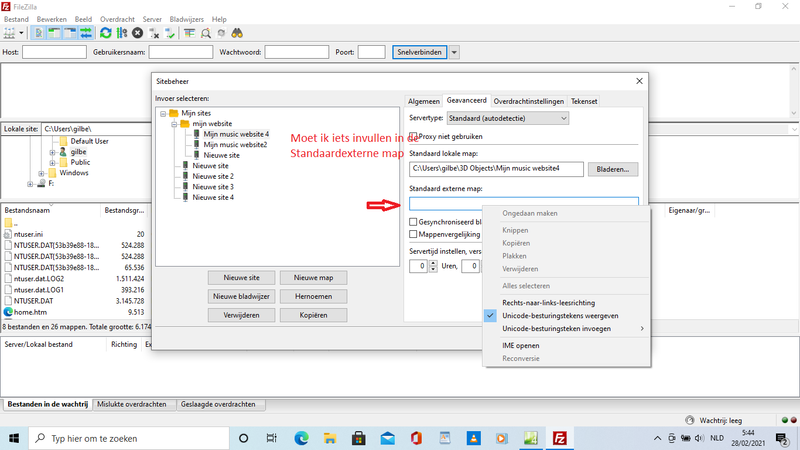
Task: Switch to the Tekenset tab
Action: 584,101
